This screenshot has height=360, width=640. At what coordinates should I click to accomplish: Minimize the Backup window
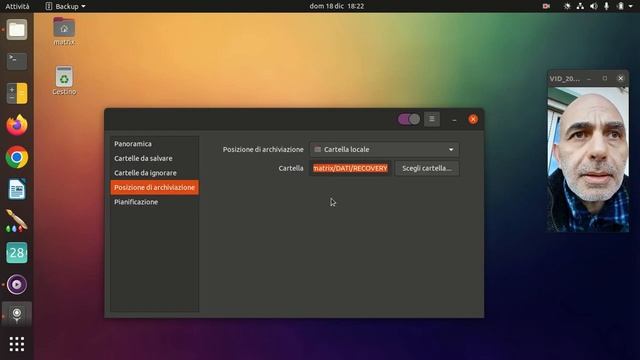454,119
